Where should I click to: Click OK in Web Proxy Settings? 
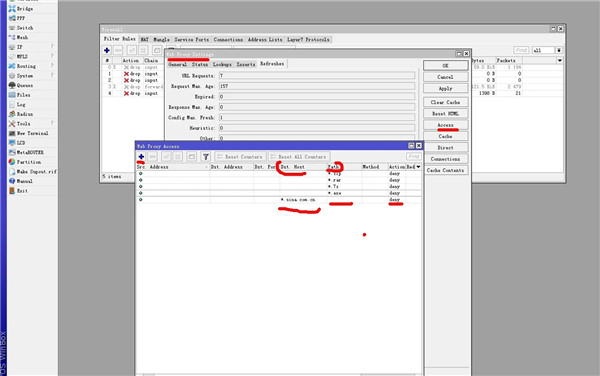click(445, 66)
